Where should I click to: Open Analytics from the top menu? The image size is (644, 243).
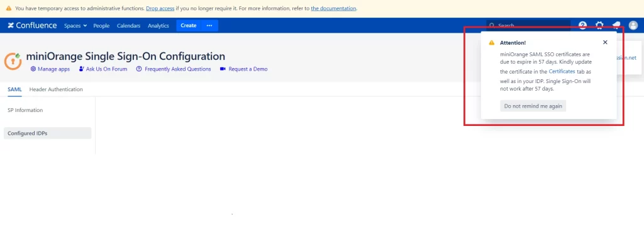158,25
